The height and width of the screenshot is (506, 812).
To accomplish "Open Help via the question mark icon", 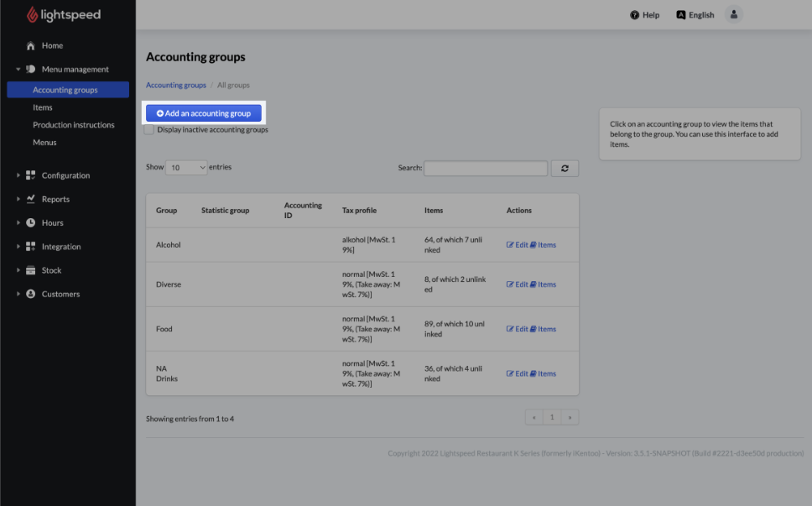I will click(635, 15).
